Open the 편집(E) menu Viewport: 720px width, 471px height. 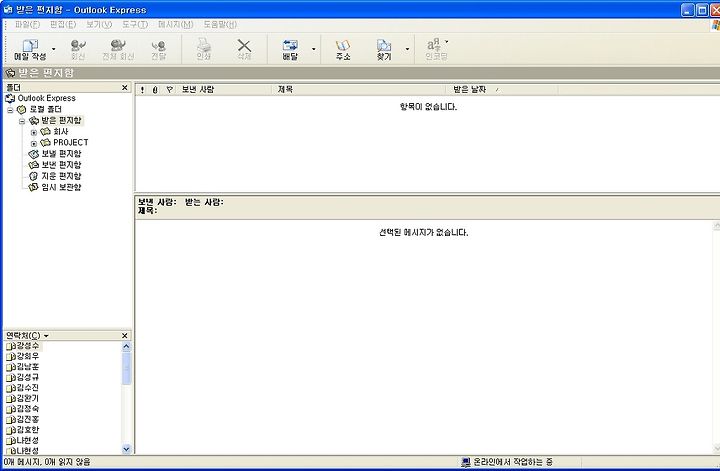(63, 24)
